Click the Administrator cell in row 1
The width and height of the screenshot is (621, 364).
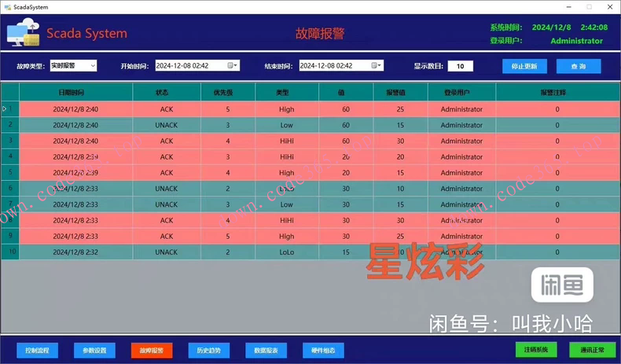point(461,109)
